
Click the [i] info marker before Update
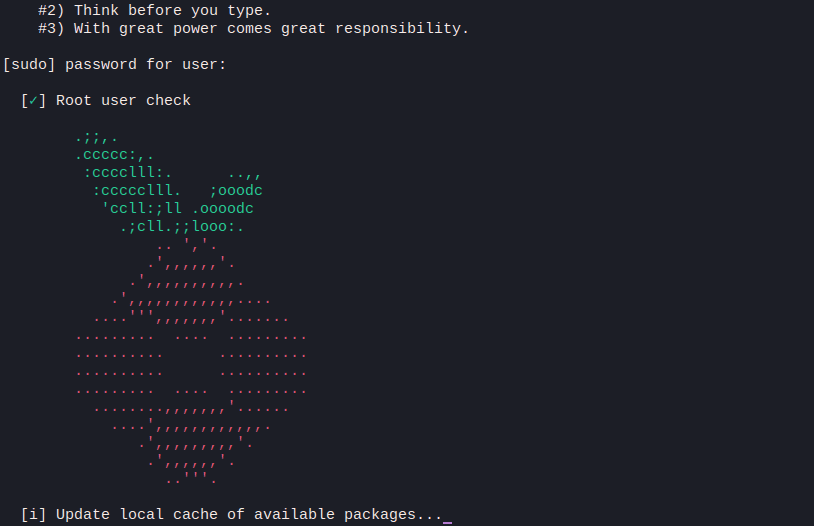click(x=33, y=515)
